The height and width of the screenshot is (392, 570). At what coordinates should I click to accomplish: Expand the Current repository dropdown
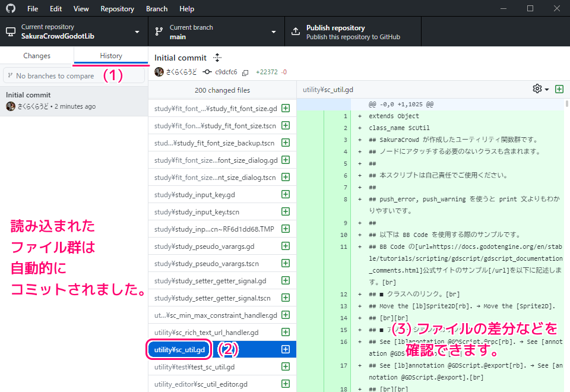tap(74, 31)
